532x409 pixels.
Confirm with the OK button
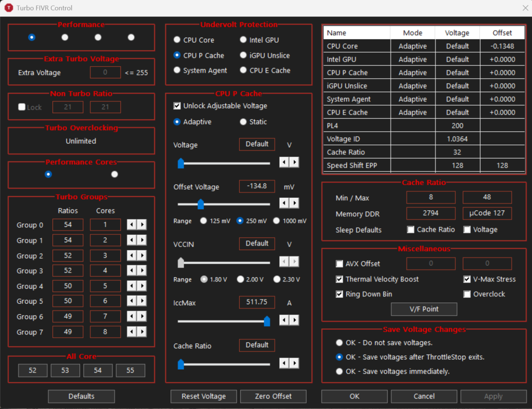354,396
